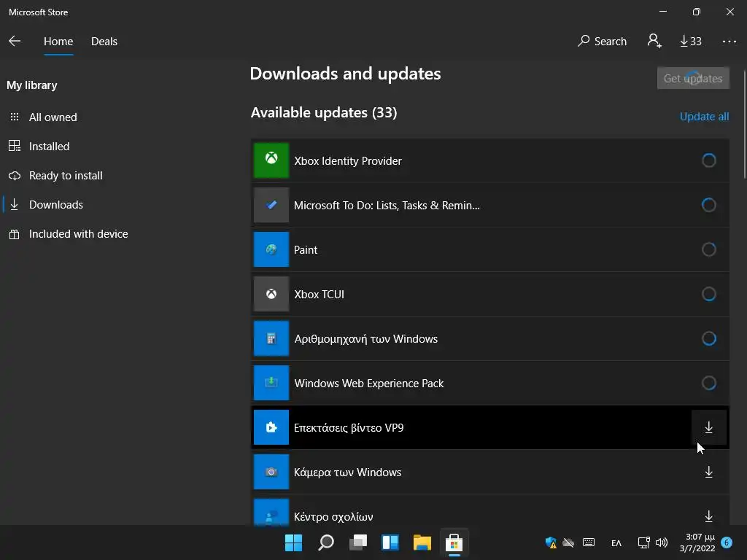Open the Windows Start menu

(x=293, y=542)
